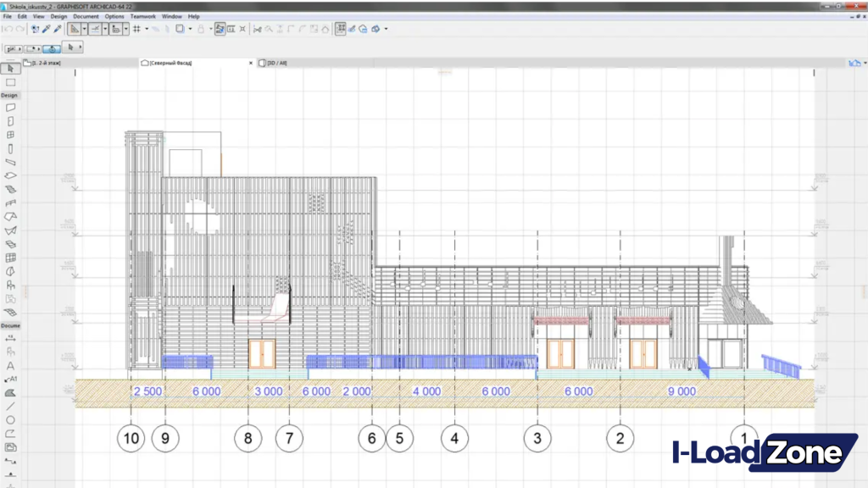Open the marquee selection mode dropdown arrow

click(x=39, y=48)
